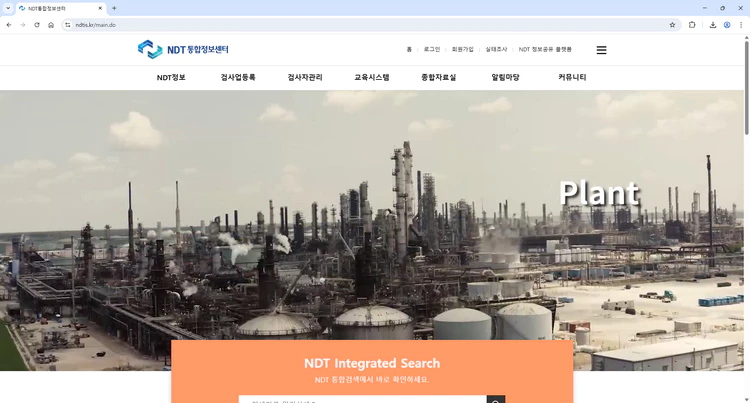
Task: Click the 회원가입 link
Action: tap(462, 49)
